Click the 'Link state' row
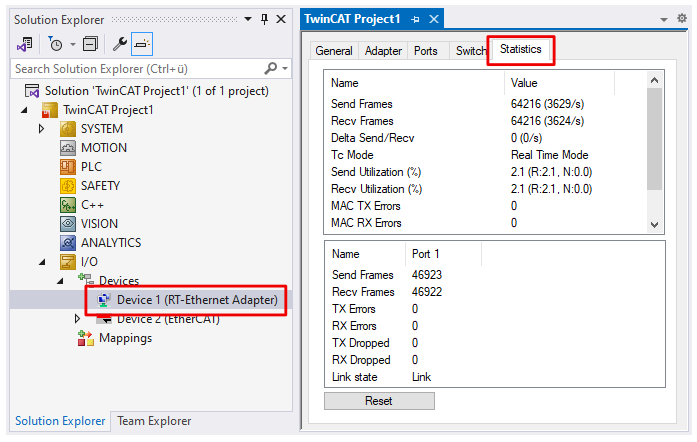 click(x=493, y=377)
